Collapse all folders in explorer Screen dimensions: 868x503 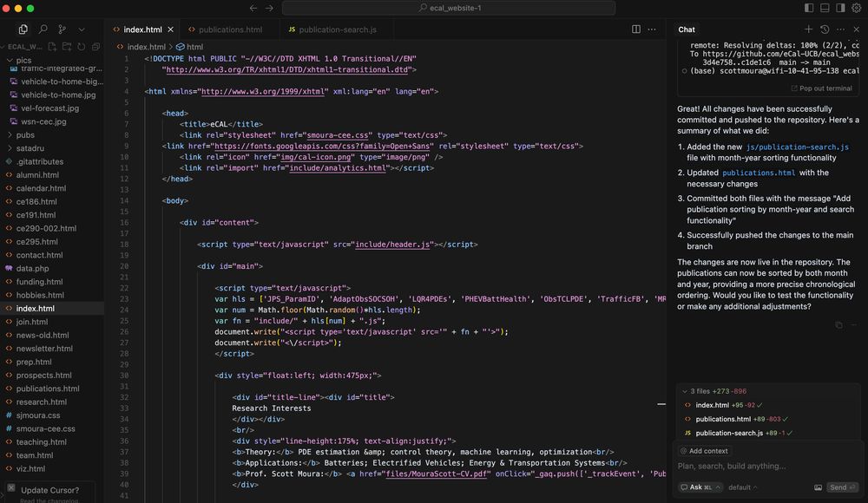tap(95, 47)
